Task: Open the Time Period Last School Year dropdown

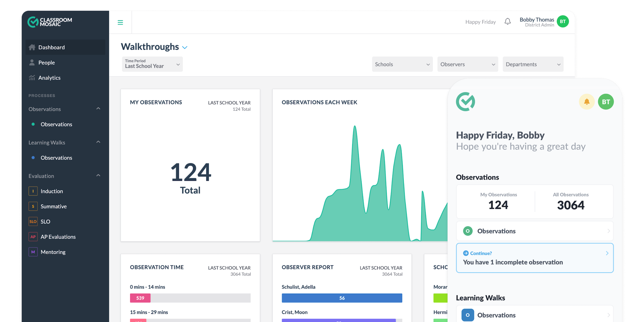Action: point(152,64)
